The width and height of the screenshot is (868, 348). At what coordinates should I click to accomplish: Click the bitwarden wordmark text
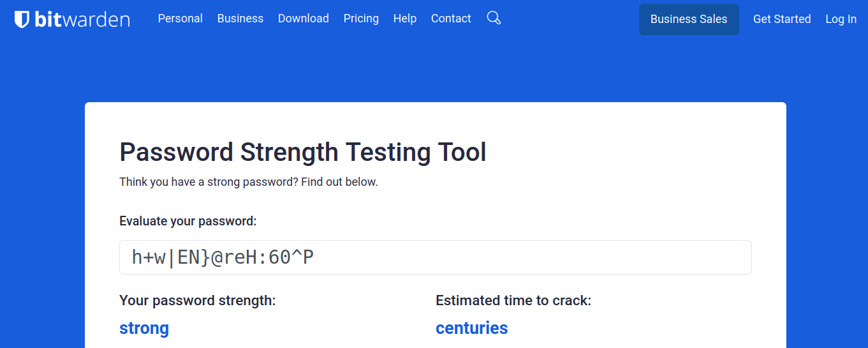(82, 19)
